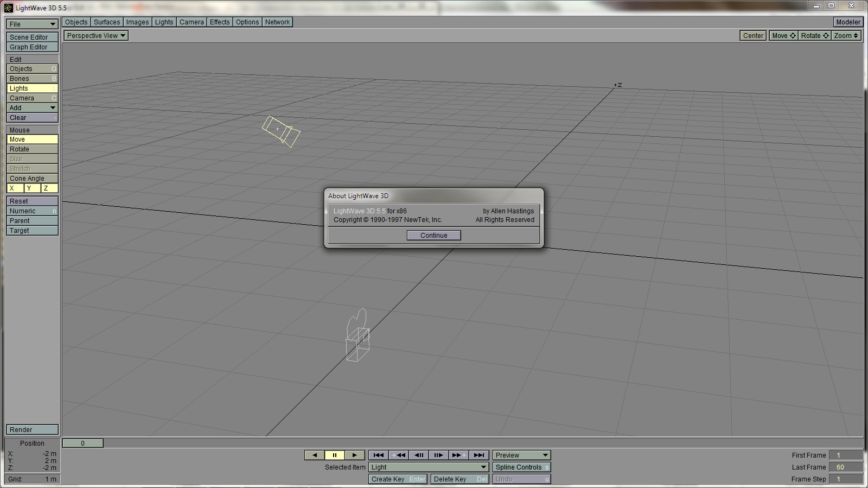Step forward one frame using the next frame icon
This screenshot has width=868, height=488.
point(438,455)
